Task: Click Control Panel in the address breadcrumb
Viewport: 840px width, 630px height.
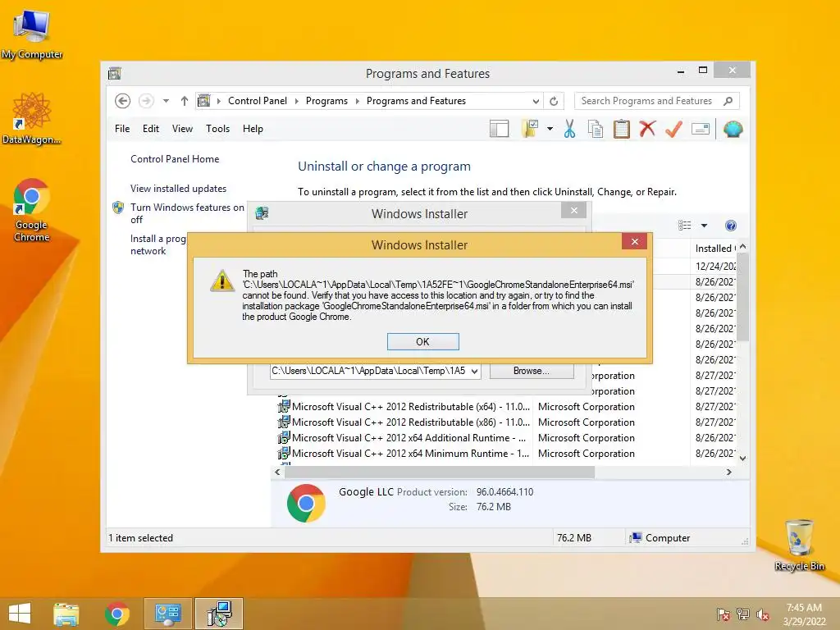Action: (257, 101)
